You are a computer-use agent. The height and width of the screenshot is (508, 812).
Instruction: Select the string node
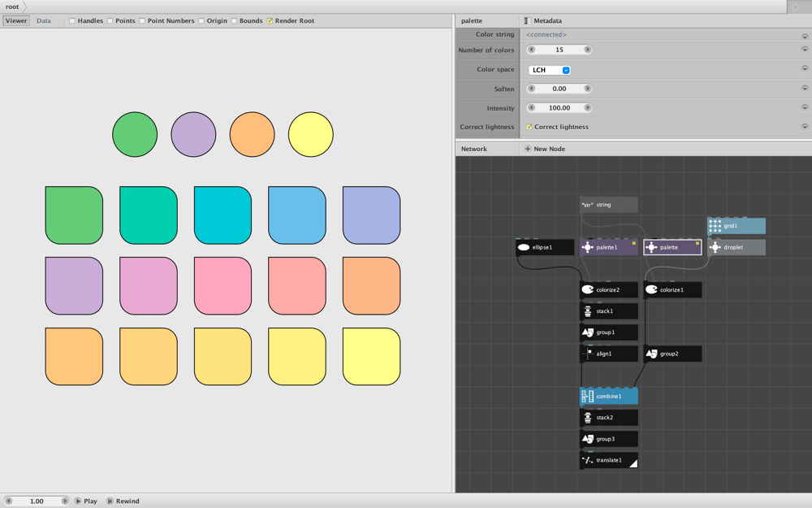pyautogui.click(x=608, y=205)
